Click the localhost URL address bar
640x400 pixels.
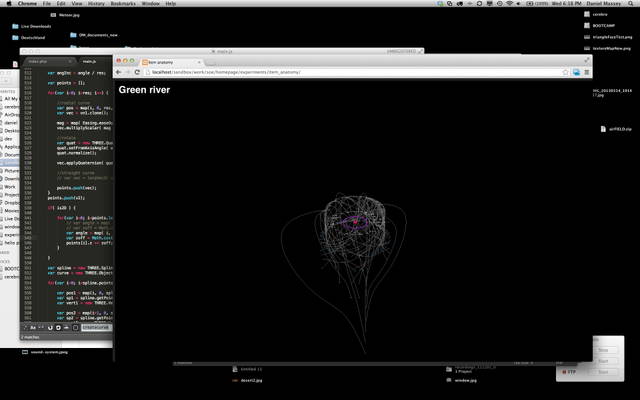click(355, 72)
